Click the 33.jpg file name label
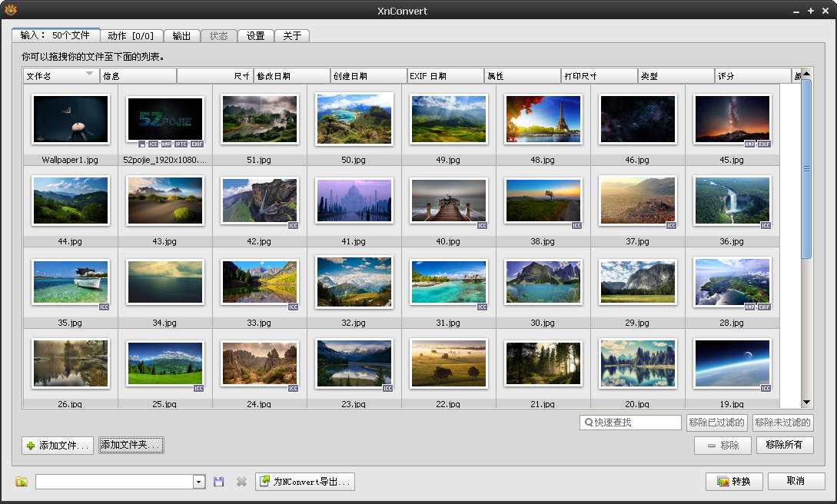 [x=259, y=323]
